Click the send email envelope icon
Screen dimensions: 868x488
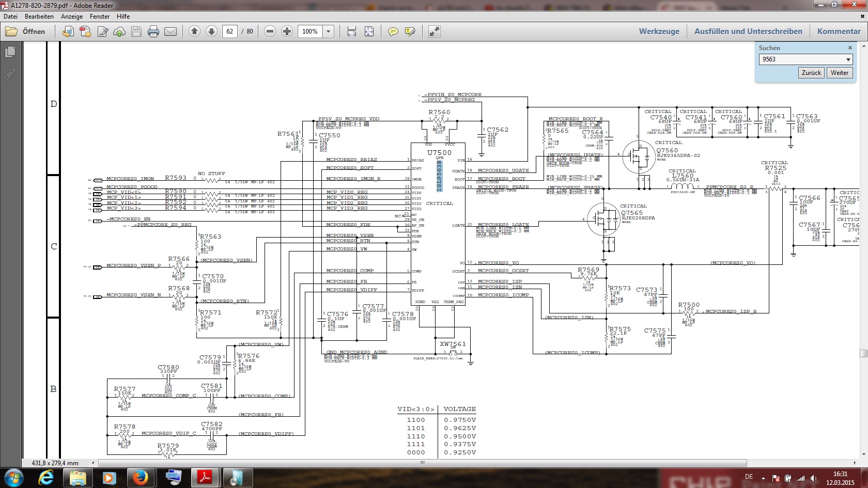(171, 32)
